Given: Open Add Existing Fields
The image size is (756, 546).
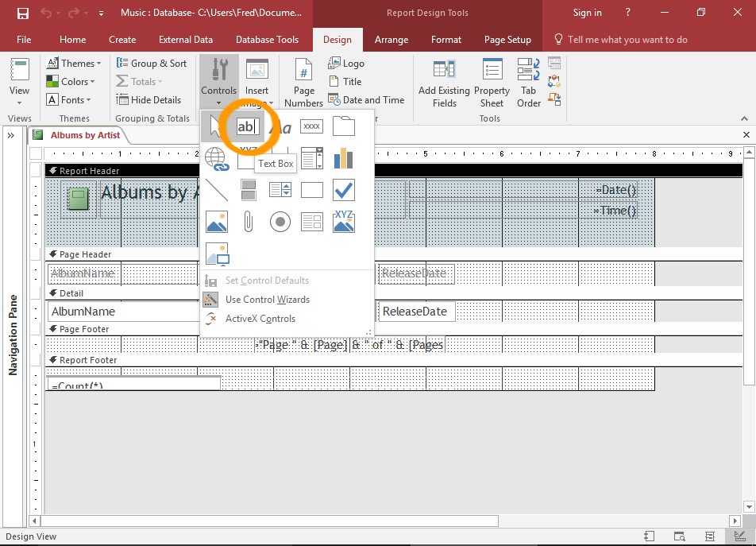Looking at the screenshot, I should [444, 83].
